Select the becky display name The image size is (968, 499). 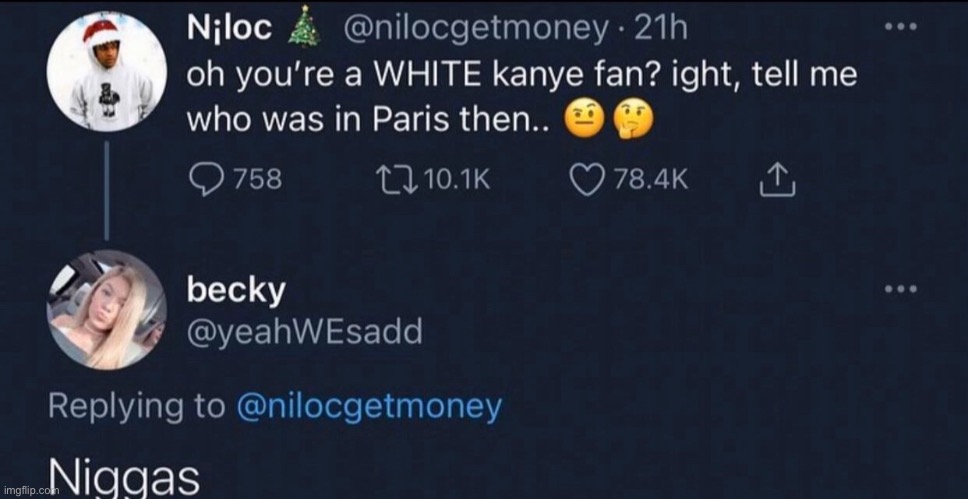tap(237, 290)
